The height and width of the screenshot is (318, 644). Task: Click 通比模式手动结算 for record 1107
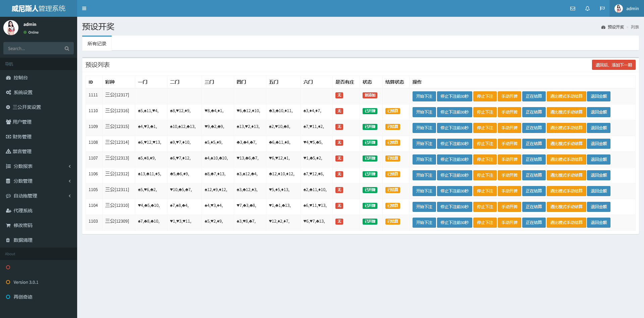(566, 160)
